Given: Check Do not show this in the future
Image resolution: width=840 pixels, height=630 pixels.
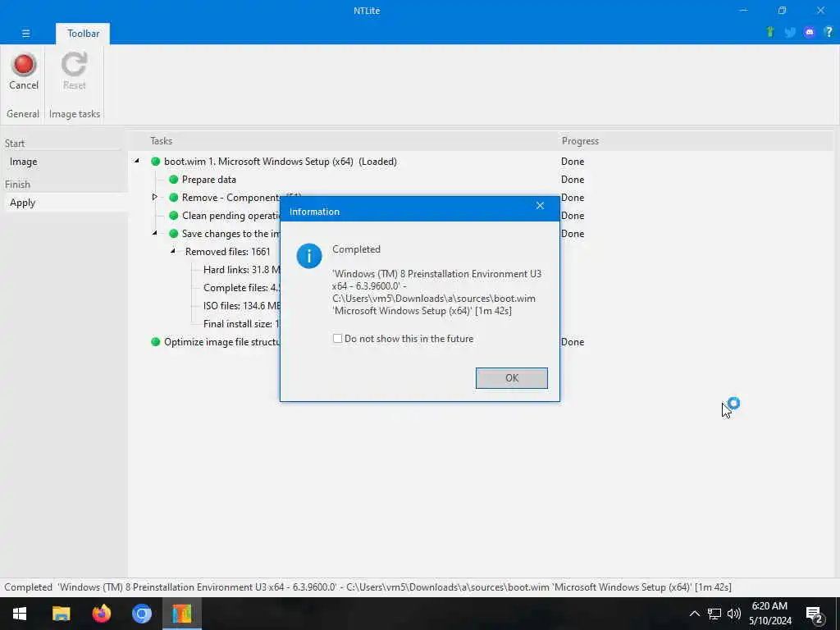Looking at the screenshot, I should pyautogui.click(x=337, y=339).
